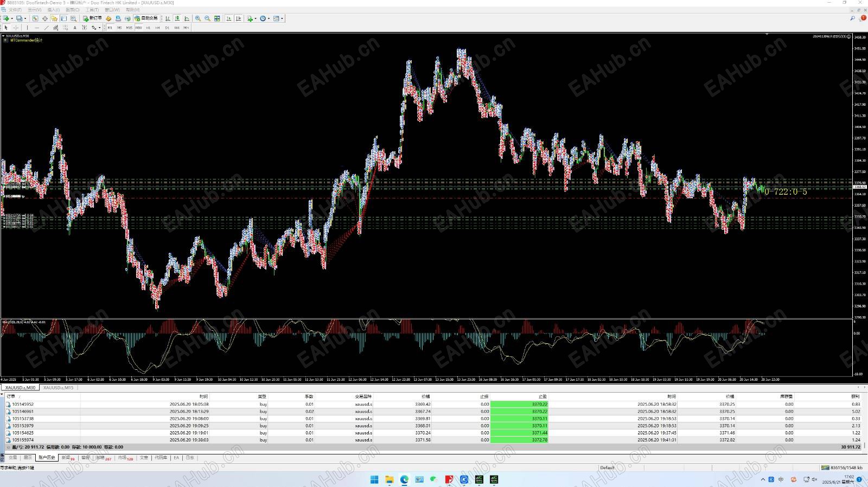Switch to the M15 timeframe
Screen dimensions: 868x487
129,28
